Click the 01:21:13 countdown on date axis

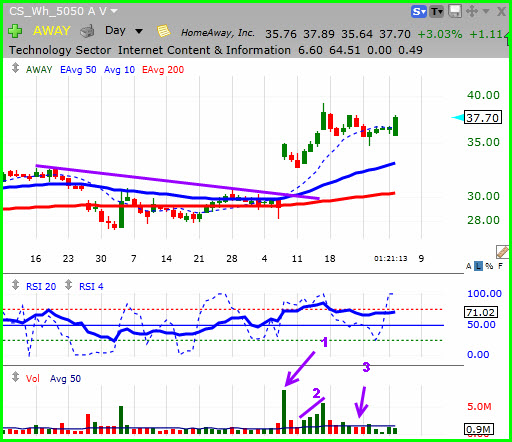tap(391, 258)
